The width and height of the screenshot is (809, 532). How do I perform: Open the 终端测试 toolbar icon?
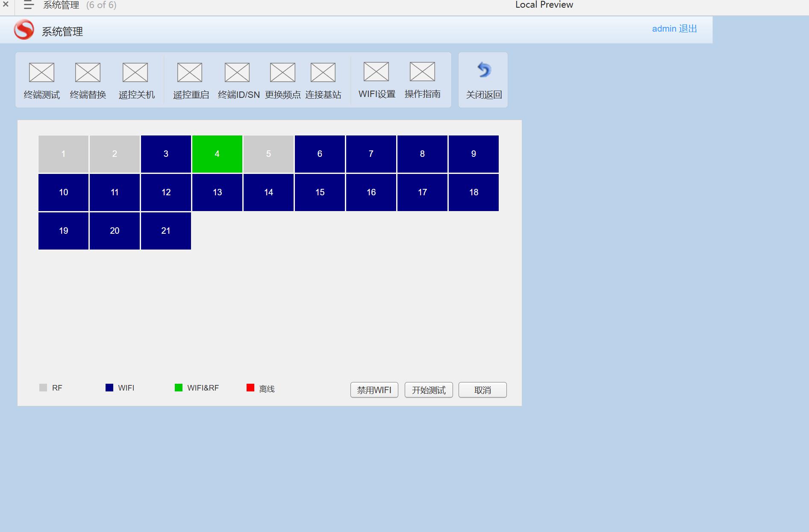(x=41, y=72)
